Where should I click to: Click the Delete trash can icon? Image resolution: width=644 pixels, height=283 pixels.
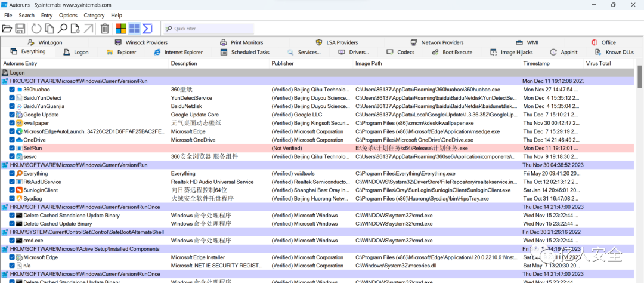pyautogui.click(x=105, y=29)
